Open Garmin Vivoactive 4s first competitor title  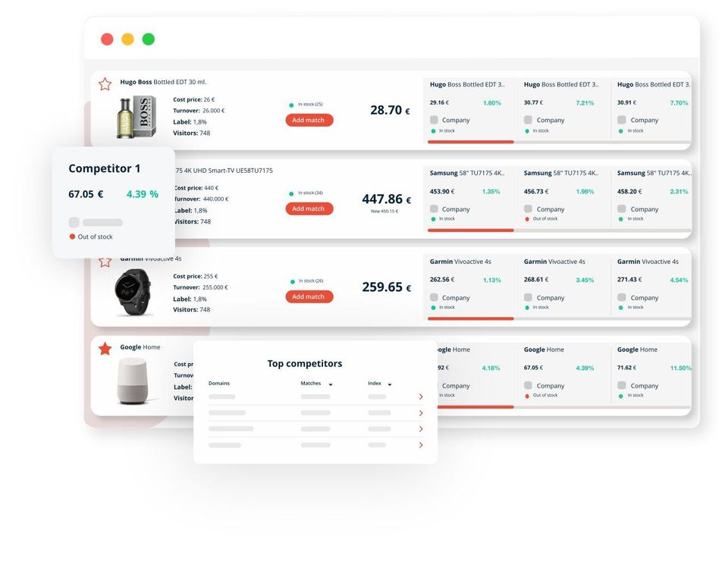tap(460, 262)
